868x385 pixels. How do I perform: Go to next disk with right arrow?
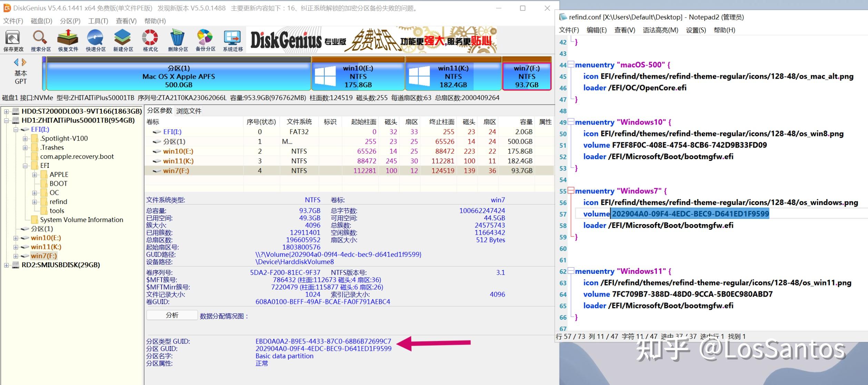[x=24, y=62]
